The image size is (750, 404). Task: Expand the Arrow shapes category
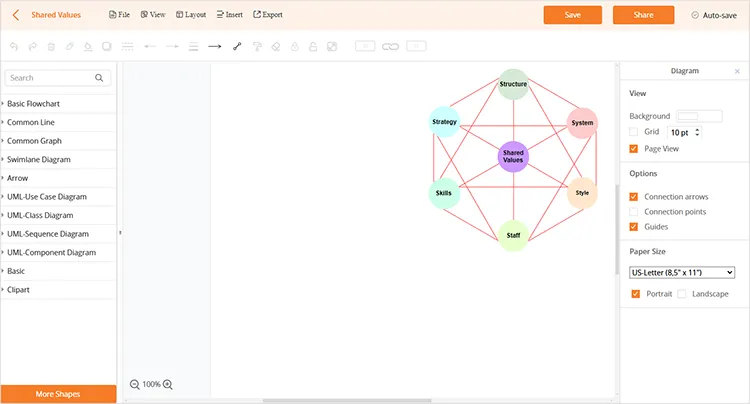(x=58, y=178)
